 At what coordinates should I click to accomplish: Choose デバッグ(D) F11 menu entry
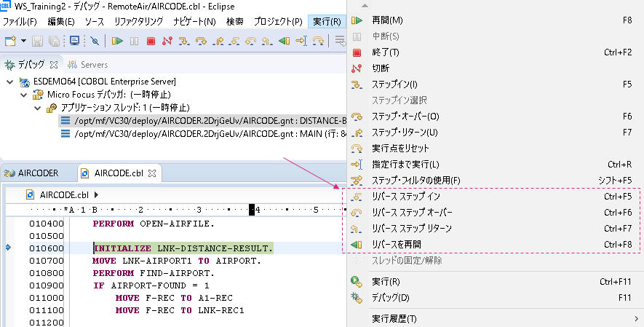click(x=496, y=297)
